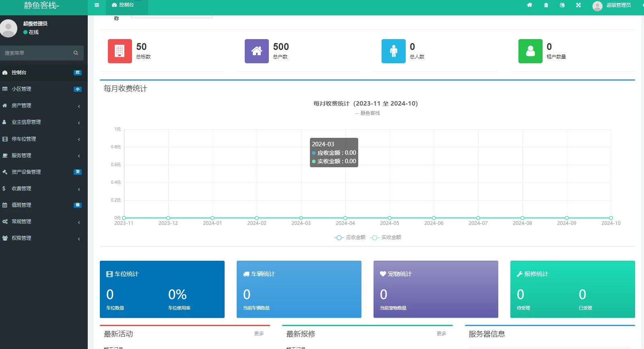This screenshot has height=349, width=644.
Task: Toggle fullscreen with the expand arrows icon
Action: tap(578, 5)
